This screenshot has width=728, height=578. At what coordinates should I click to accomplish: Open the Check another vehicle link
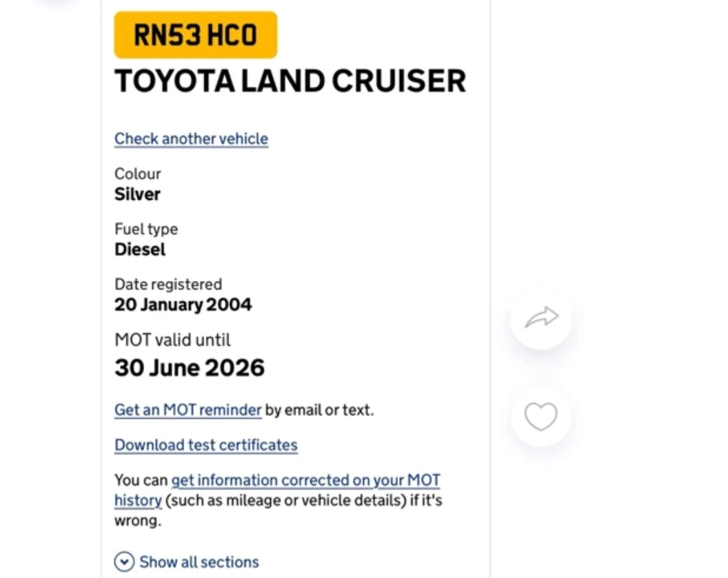coord(191,138)
